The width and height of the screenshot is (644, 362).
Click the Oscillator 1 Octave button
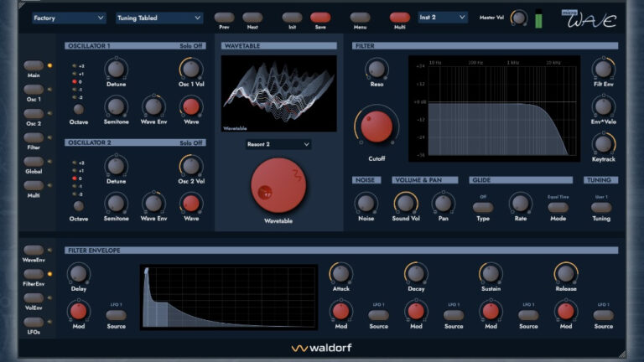coord(79,109)
